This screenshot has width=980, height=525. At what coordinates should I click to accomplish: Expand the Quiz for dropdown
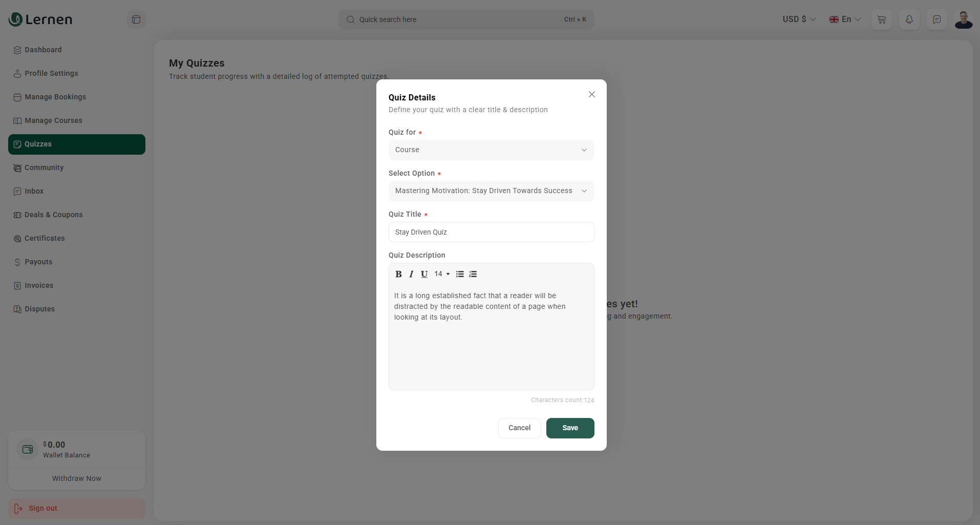(491, 150)
